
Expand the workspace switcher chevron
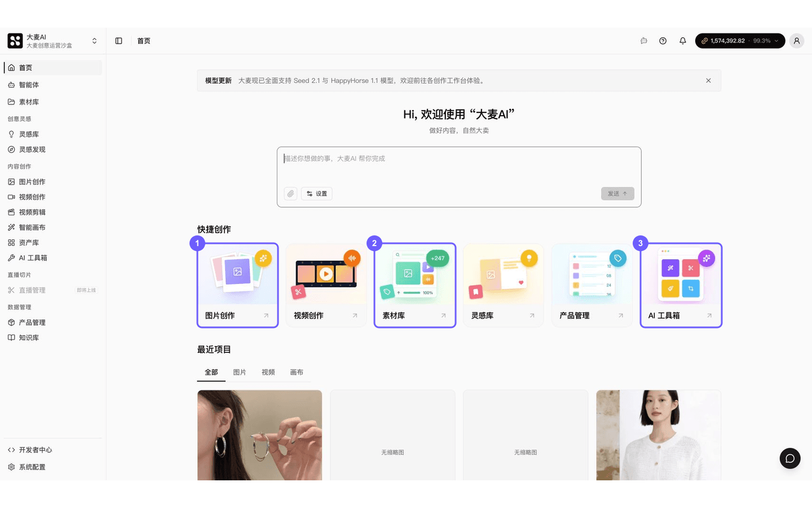point(94,41)
